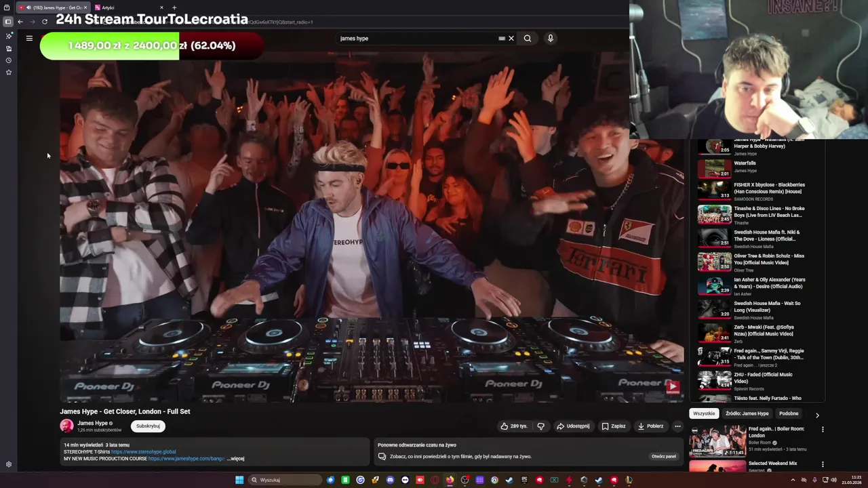Screen dimensions: 868x488
Task: Select the Podobne filter chip
Action: click(x=789, y=413)
